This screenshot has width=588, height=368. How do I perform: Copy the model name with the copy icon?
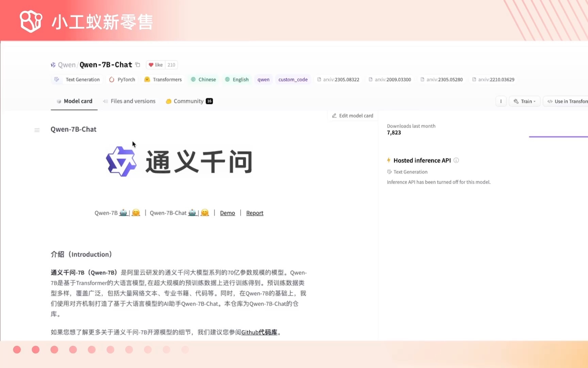(137, 65)
